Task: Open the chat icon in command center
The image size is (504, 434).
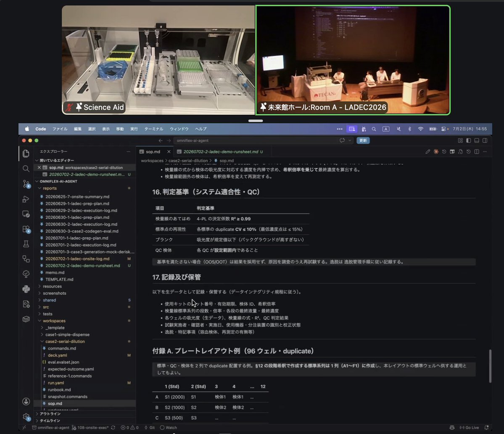Action: click(x=342, y=140)
